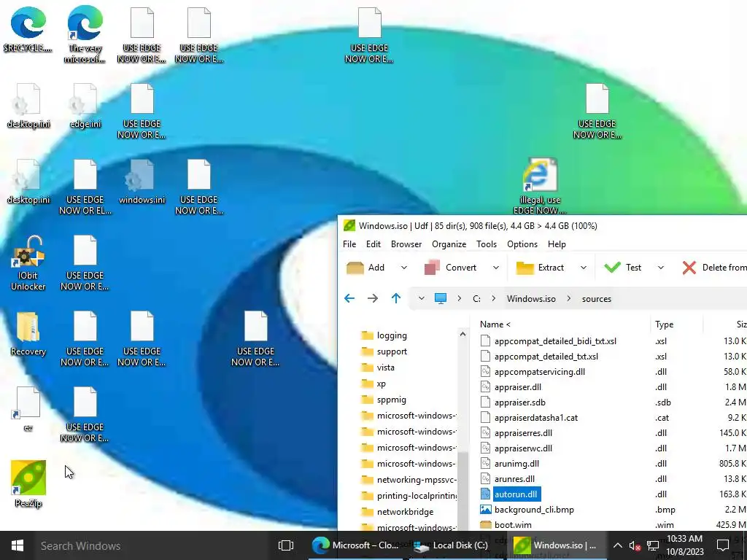Select the vista folder in tree

click(378, 367)
